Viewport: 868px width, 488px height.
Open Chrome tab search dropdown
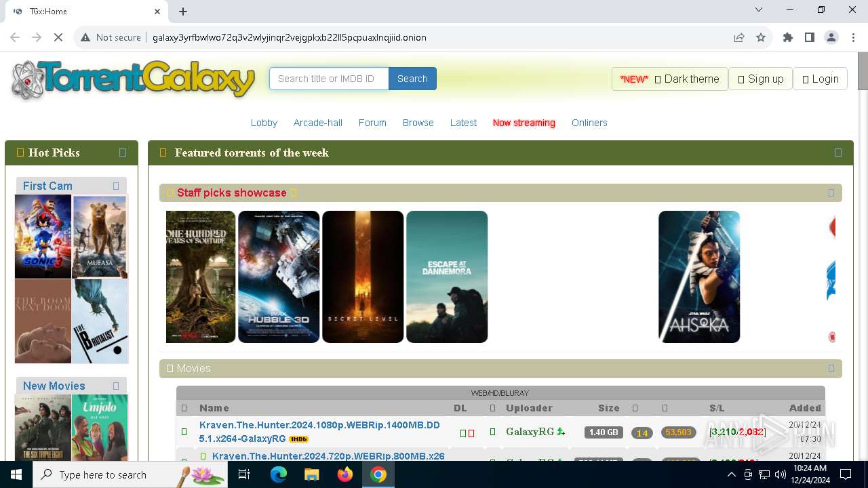(759, 10)
